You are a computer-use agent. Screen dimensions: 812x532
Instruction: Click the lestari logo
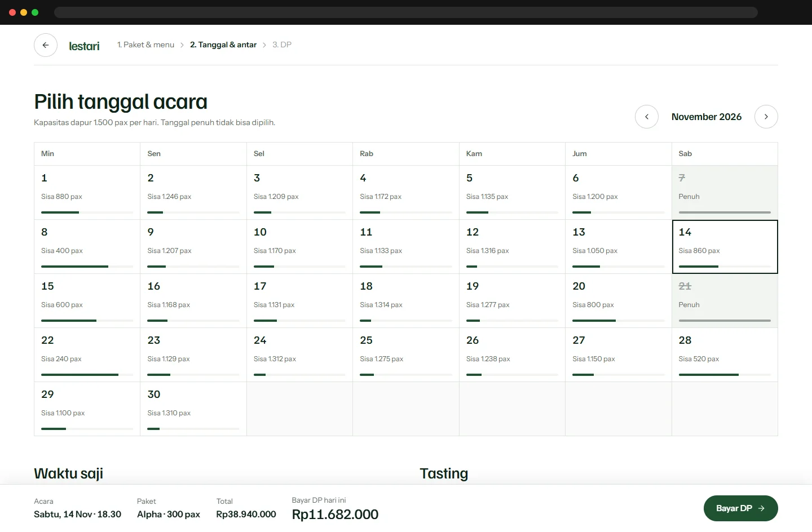click(x=84, y=46)
